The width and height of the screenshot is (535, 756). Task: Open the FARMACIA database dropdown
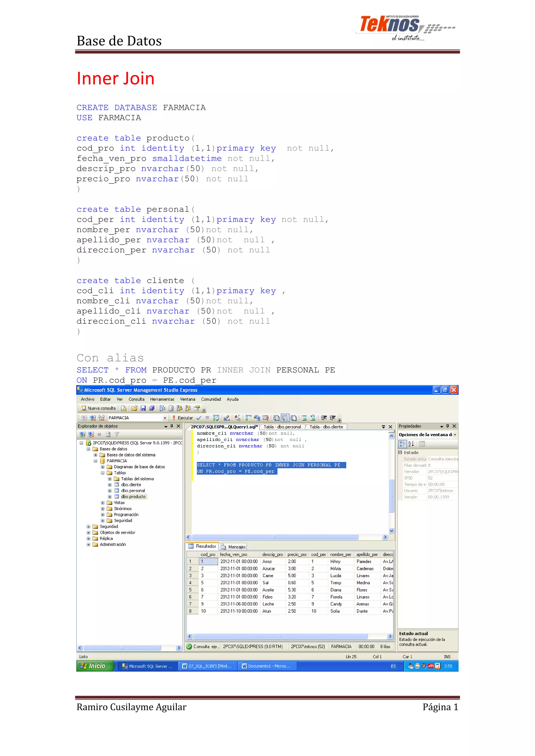[165, 418]
